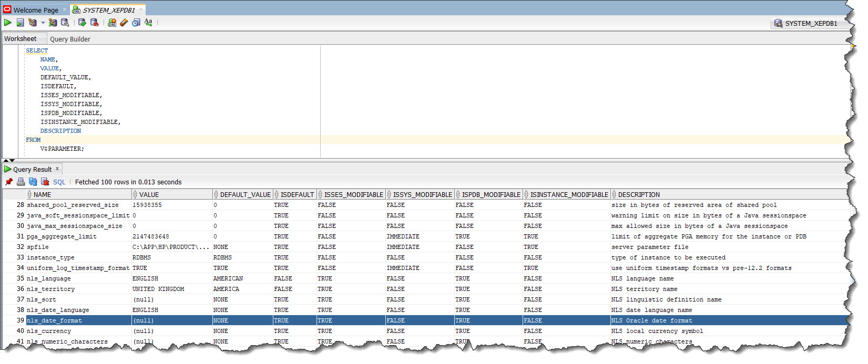Sort by the NAME column header

tap(79, 194)
